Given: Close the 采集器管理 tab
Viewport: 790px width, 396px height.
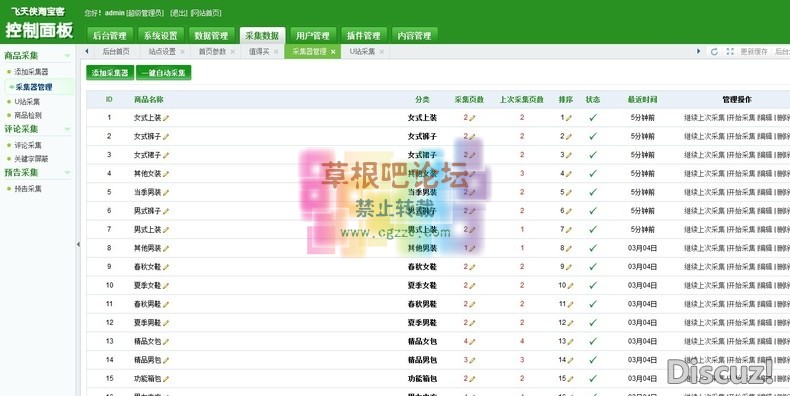Looking at the screenshot, I should 333,52.
